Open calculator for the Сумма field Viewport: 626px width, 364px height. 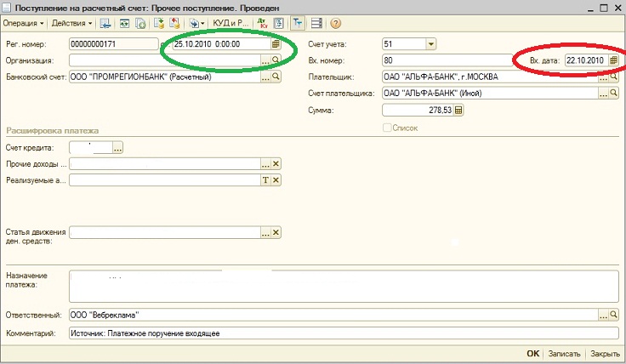(x=458, y=110)
